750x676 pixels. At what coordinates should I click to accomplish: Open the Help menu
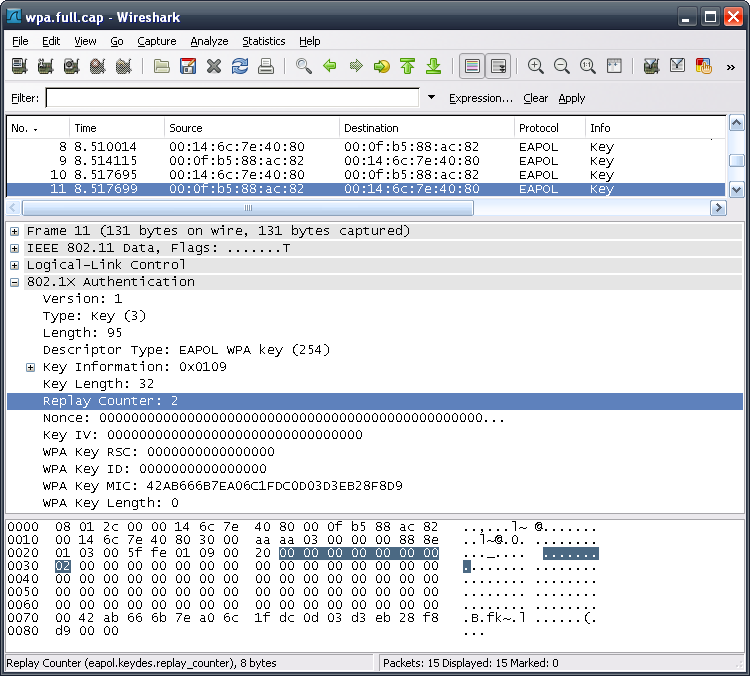(x=309, y=41)
